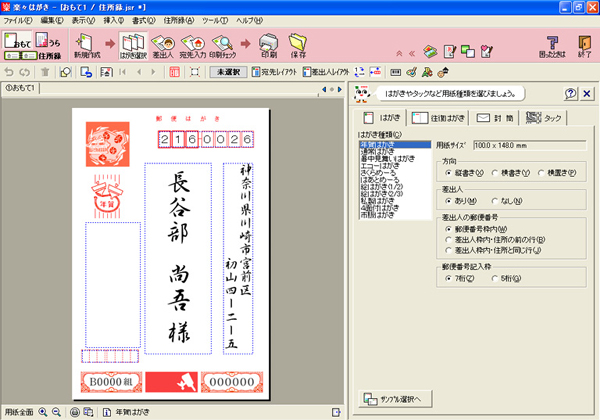Close the guidance panel with X button
600x420 pixels.
point(586,93)
